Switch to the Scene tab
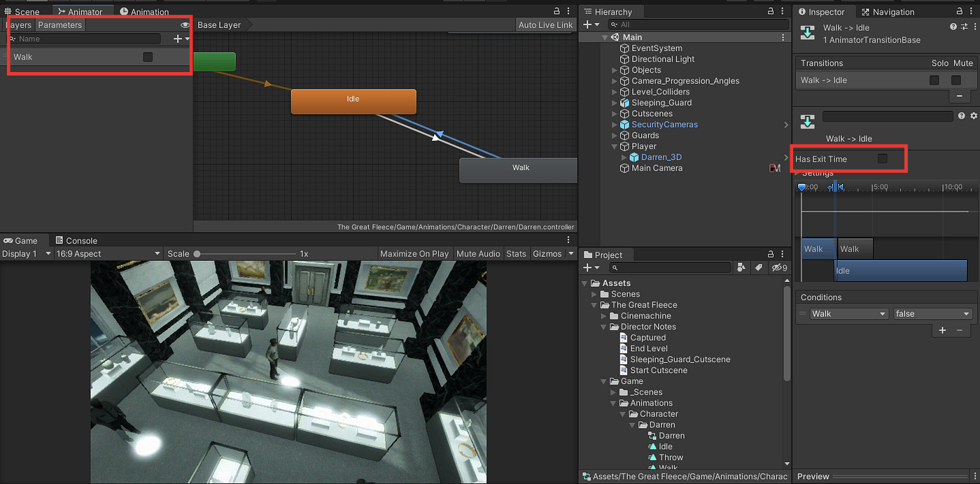Screen dimensions: 980x484 22,12
